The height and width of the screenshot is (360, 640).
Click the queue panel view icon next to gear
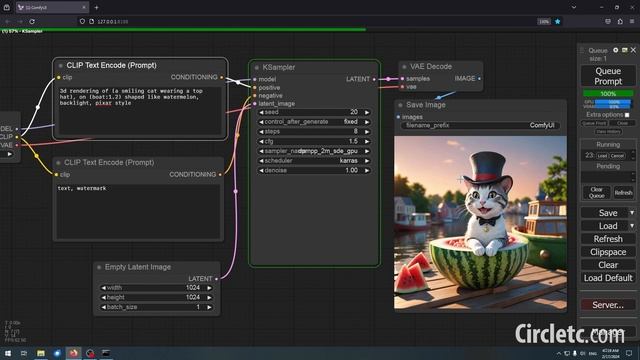[624, 50]
